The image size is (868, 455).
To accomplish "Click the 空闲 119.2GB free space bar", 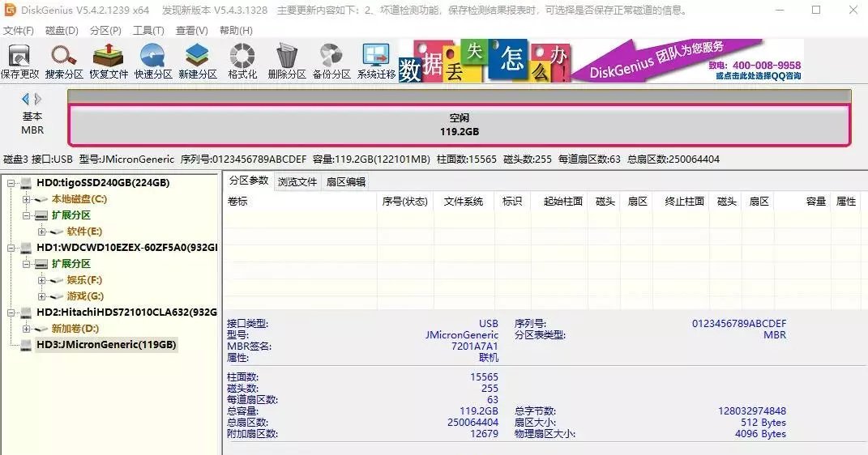I will coord(460,125).
